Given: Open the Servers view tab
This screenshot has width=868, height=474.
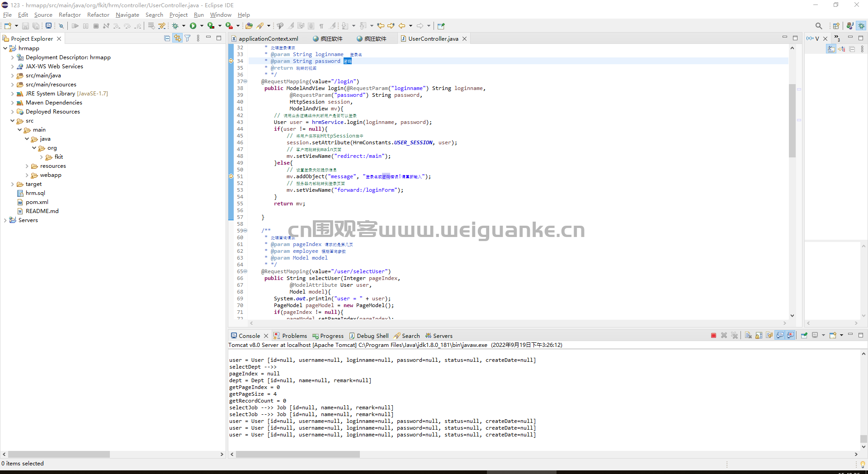Looking at the screenshot, I should 439,336.
